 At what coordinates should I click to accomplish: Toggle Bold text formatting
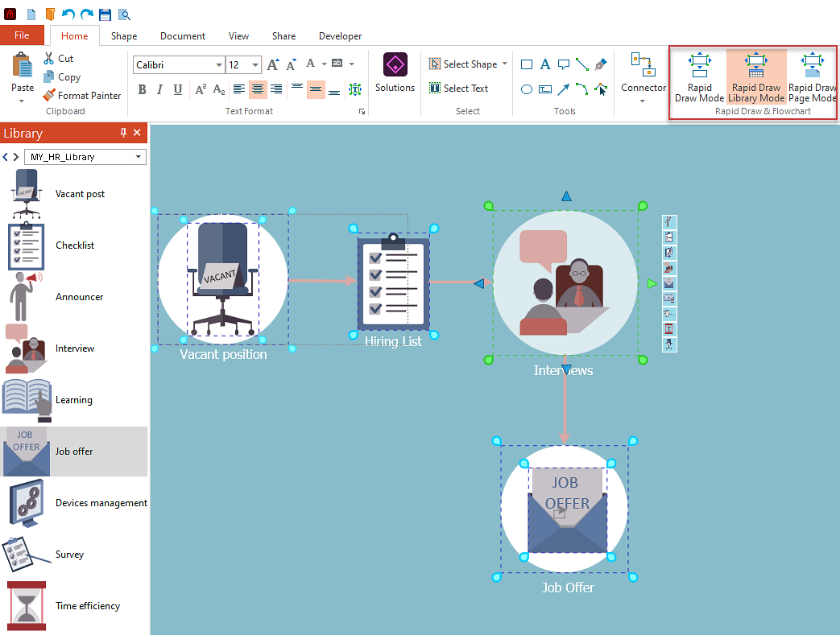tap(143, 89)
